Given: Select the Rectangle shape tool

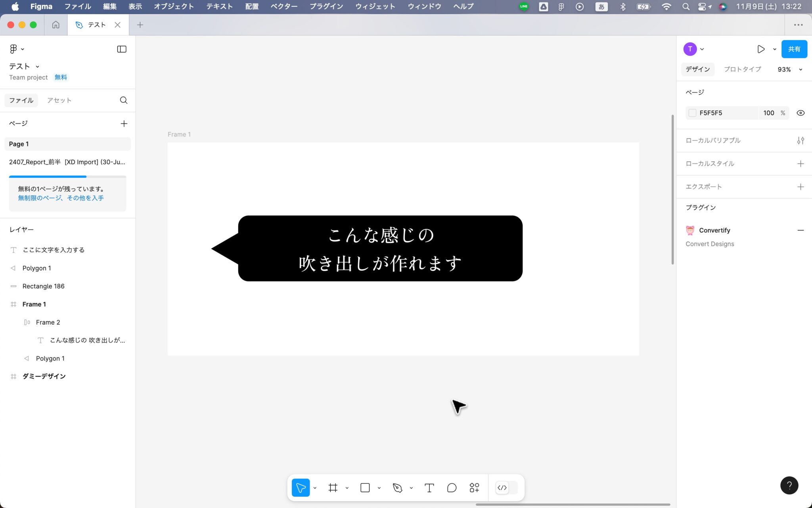Looking at the screenshot, I should coord(364,487).
